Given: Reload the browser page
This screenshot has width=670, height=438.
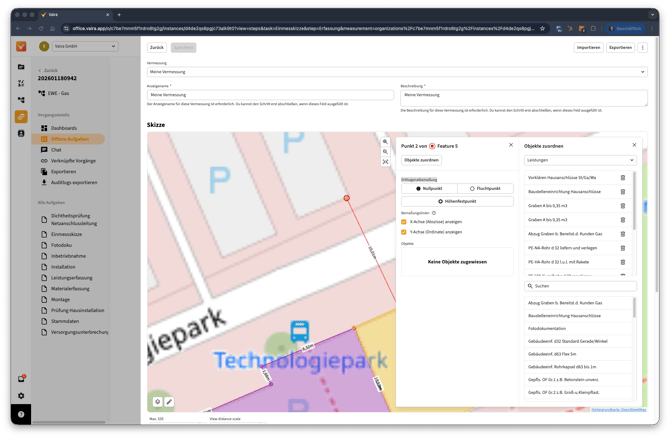Looking at the screenshot, I should [x=41, y=29].
